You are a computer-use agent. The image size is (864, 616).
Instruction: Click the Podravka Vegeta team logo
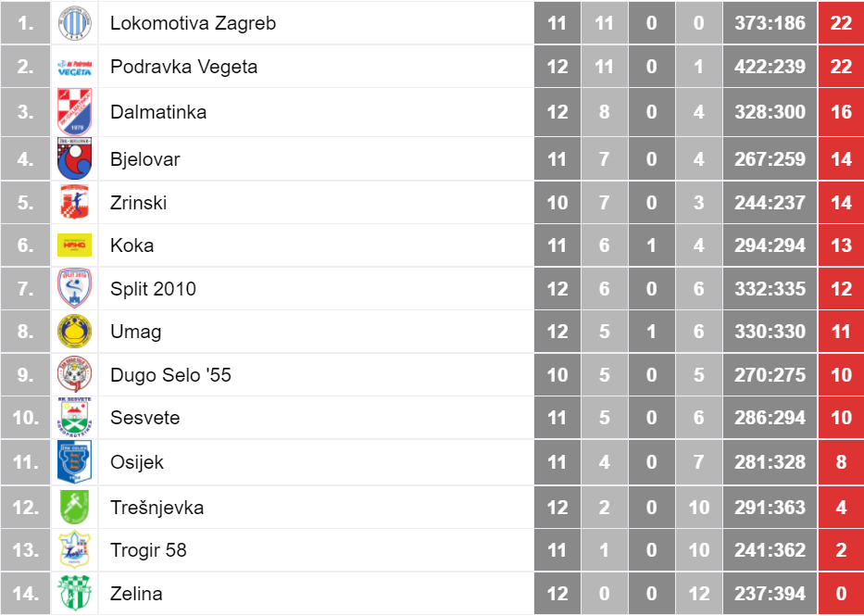point(74,68)
